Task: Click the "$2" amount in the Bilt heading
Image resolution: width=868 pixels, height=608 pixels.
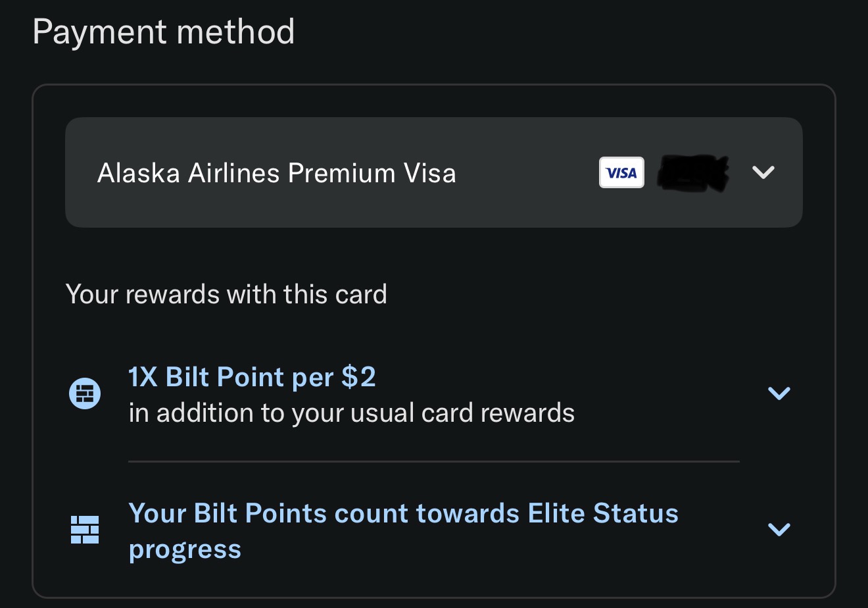Action: pos(358,377)
